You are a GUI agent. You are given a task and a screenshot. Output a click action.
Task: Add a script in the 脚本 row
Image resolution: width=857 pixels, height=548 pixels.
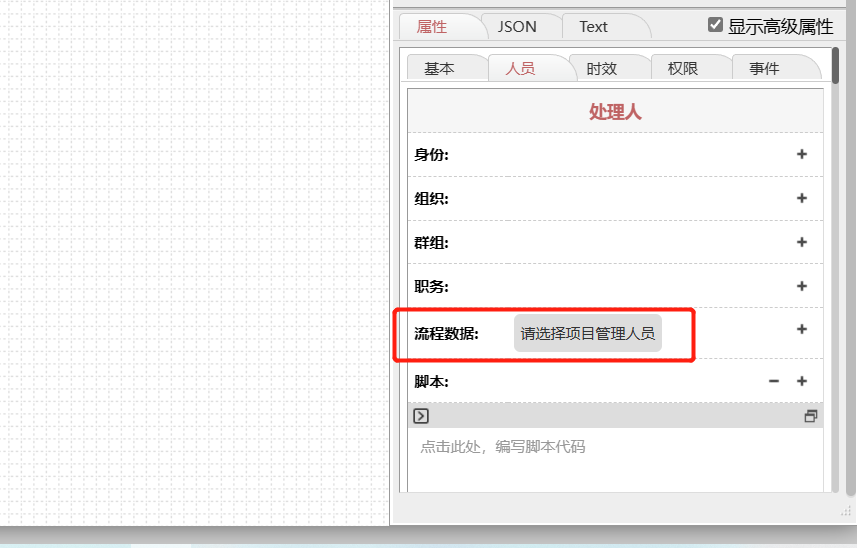[x=802, y=381]
